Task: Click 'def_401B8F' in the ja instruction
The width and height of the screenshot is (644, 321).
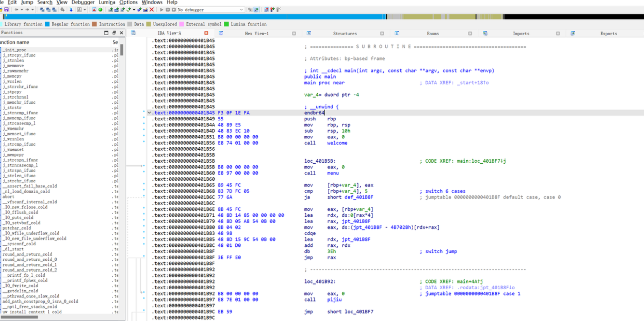Action: point(359,197)
